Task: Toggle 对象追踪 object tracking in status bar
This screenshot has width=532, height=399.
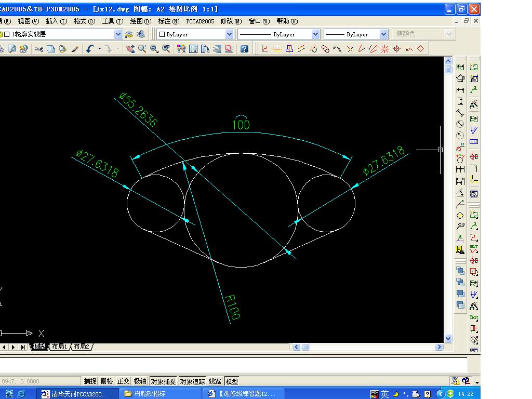Action: coord(192,381)
